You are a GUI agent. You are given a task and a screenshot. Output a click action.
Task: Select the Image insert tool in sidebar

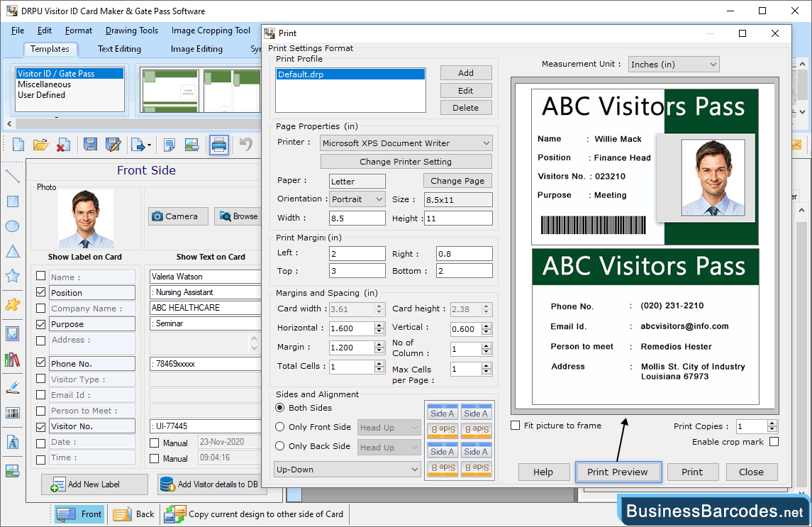coord(13,333)
